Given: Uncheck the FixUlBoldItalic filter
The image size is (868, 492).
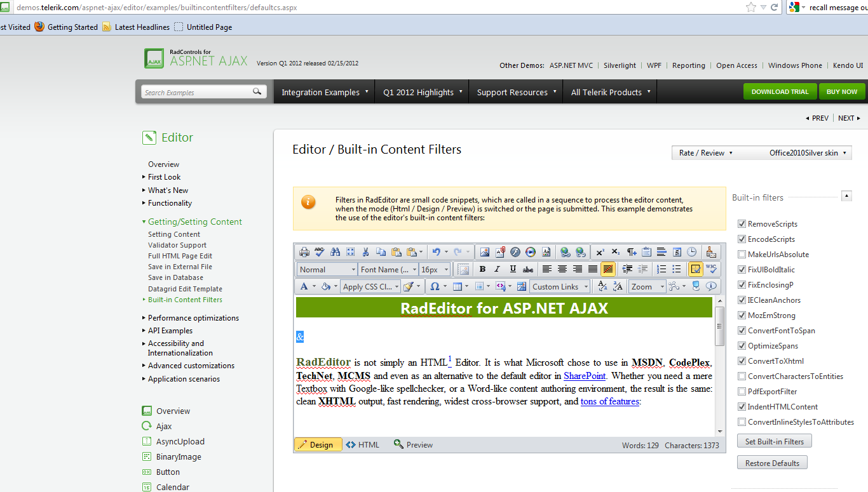Looking at the screenshot, I should tap(742, 270).
